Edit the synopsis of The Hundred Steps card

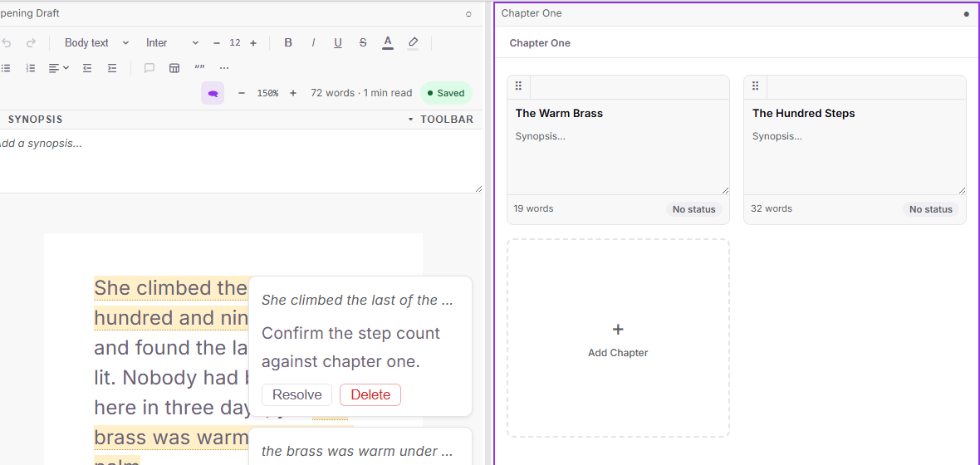click(x=855, y=160)
